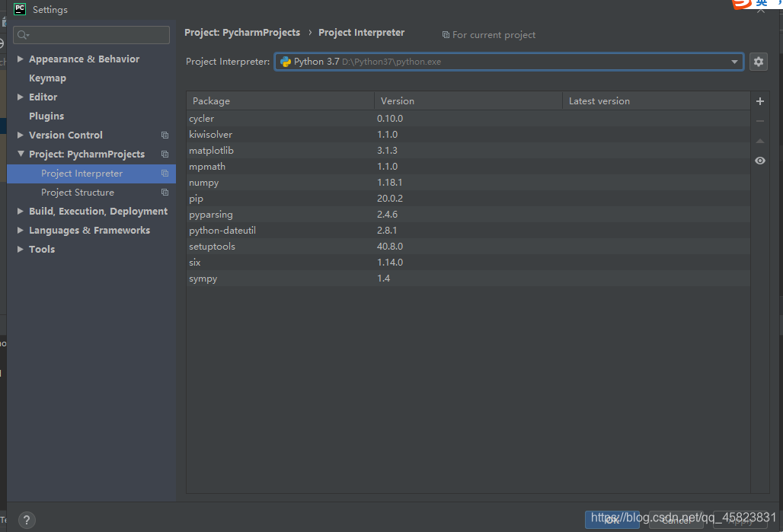
Task: Expand the Version Control section
Action: coord(21,135)
